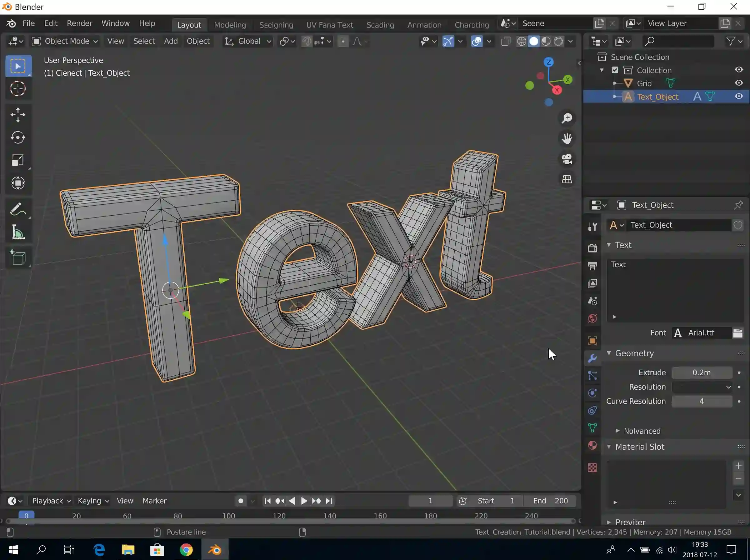Open the World properties tab
This screenshot has height=560, width=750.
pos(592,318)
